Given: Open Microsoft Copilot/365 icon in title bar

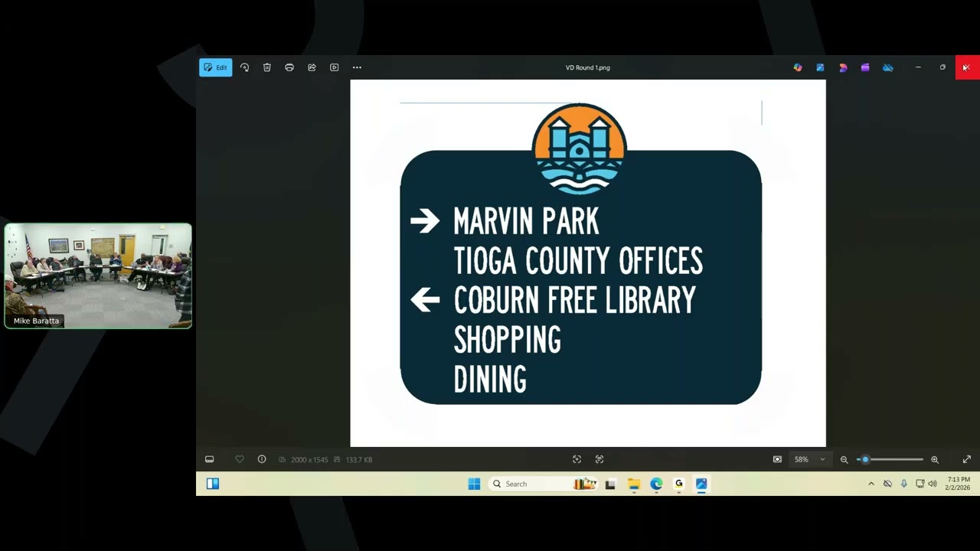Looking at the screenshot, I should click(x=798, y=67).
